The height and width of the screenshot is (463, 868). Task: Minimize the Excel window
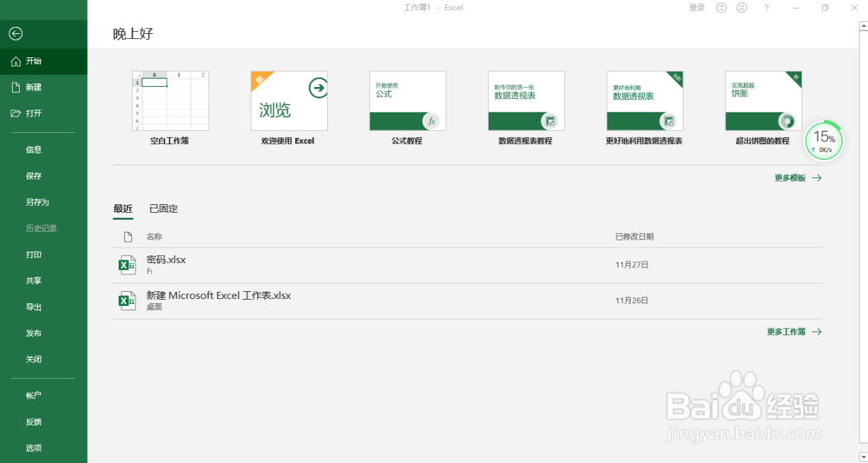pyautogui.click(x=796, y=8)
